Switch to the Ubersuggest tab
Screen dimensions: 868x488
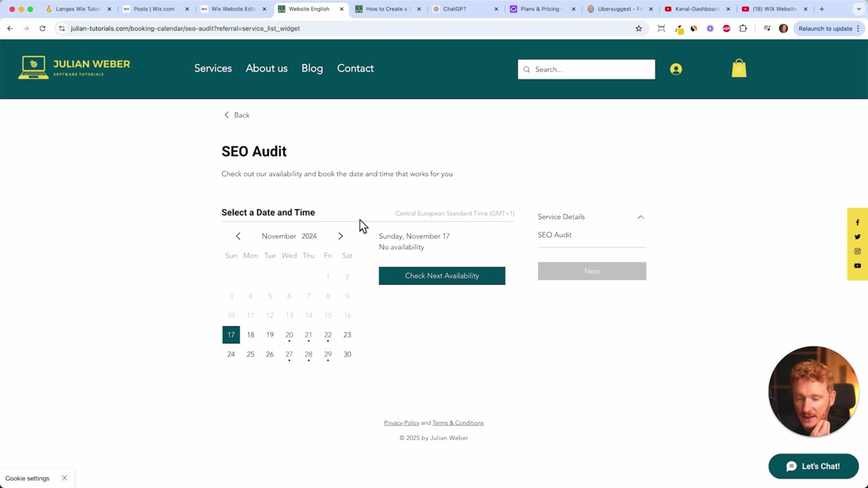pos(618,9)
